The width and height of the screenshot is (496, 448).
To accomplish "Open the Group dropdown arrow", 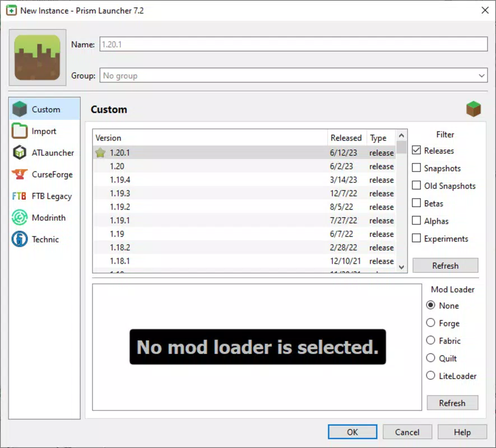I will (x=481, y=76).
